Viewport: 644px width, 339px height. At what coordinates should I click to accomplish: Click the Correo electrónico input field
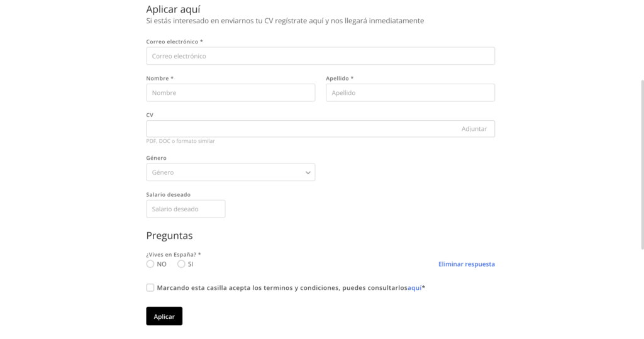click(320, 56)
